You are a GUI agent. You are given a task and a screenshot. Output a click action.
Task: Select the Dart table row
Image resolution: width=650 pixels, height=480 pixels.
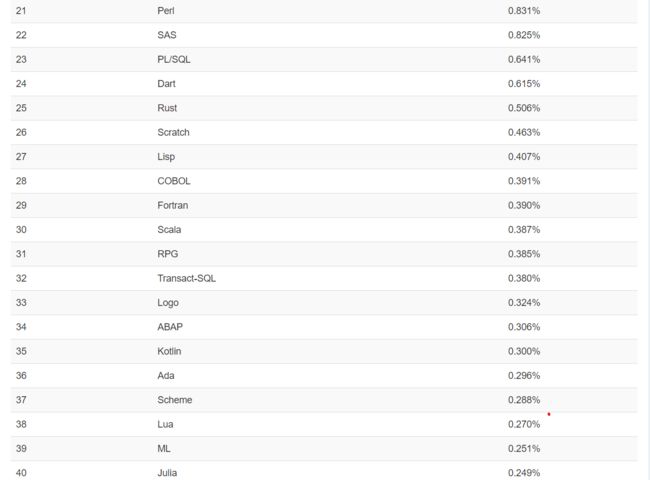(x=324, y=84)
